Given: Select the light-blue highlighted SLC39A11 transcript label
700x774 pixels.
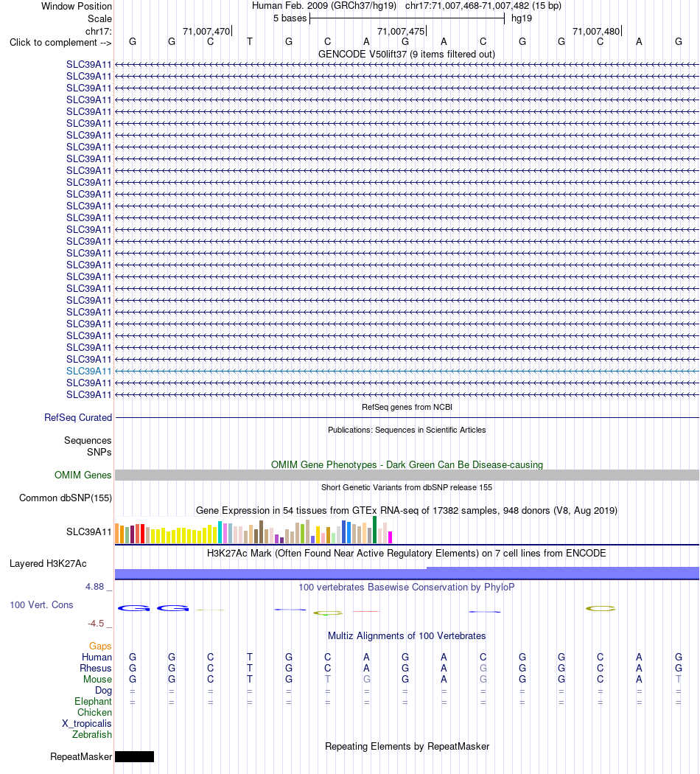Looking at the screenshot, I should click(89, 372).
